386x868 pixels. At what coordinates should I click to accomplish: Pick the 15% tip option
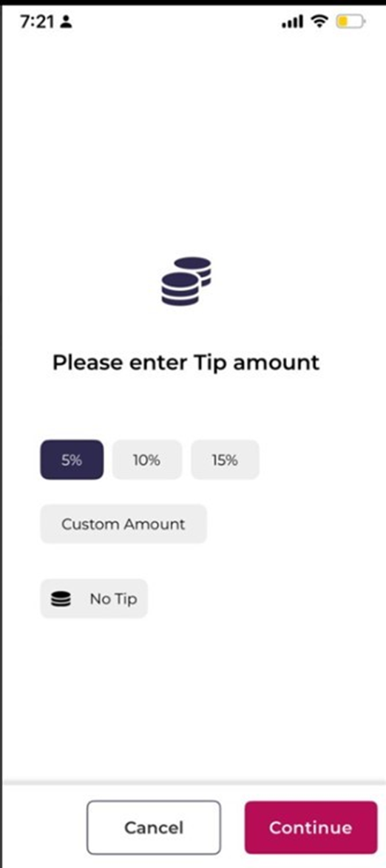(x=225, y=459)
